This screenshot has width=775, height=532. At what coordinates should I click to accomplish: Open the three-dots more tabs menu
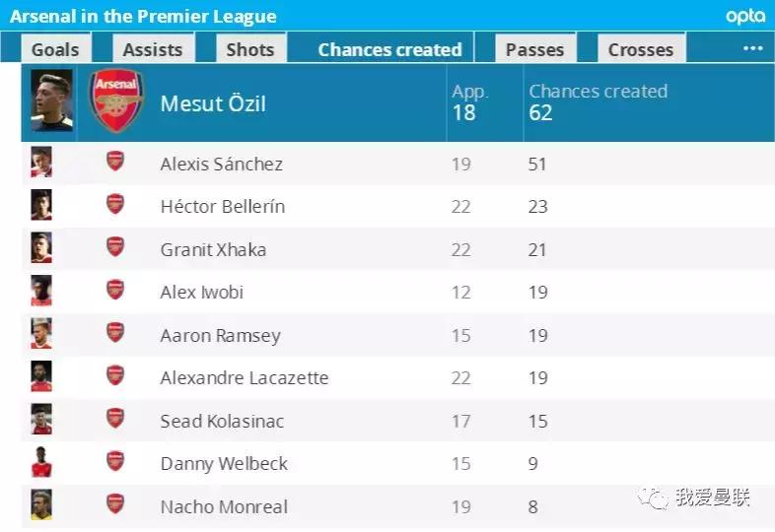[752, 48]
